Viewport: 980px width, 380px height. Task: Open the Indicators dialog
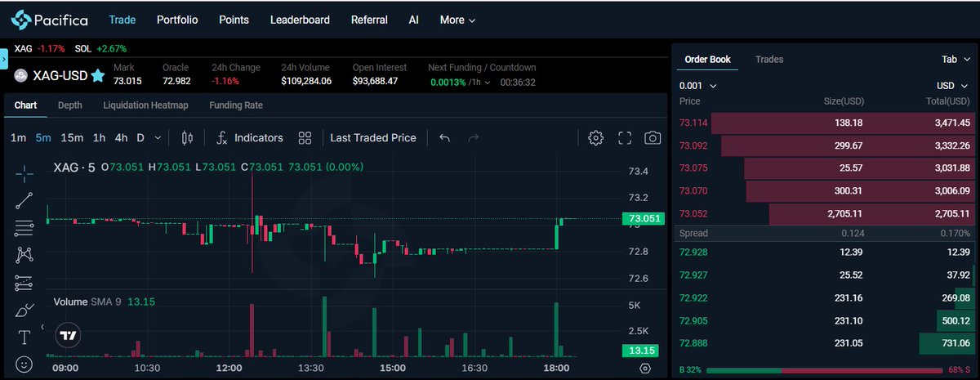250,138
